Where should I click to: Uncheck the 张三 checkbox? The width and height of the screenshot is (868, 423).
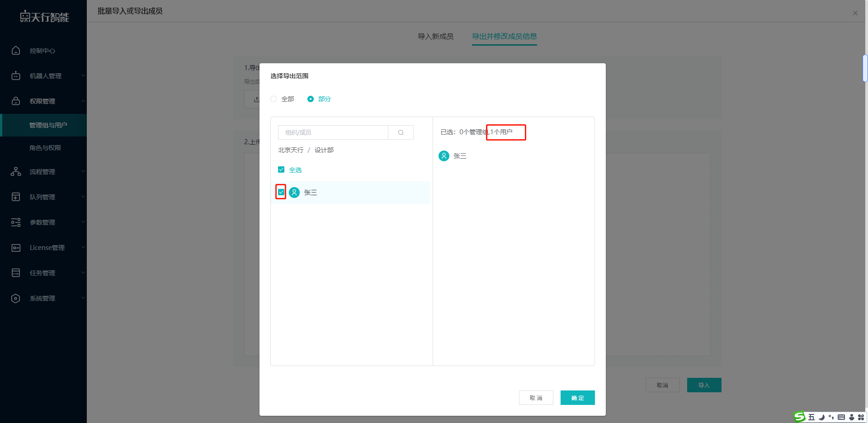click(281, 192)
